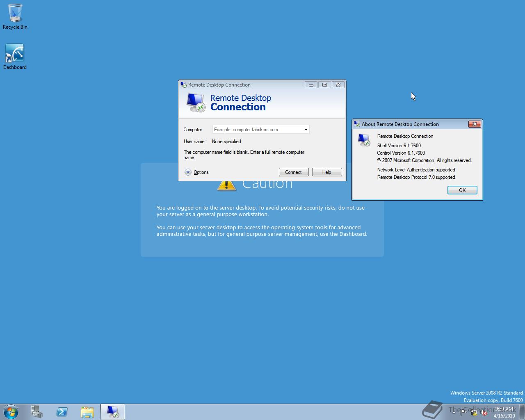Open the Start menu orb
525x420 pixels.
11,411
